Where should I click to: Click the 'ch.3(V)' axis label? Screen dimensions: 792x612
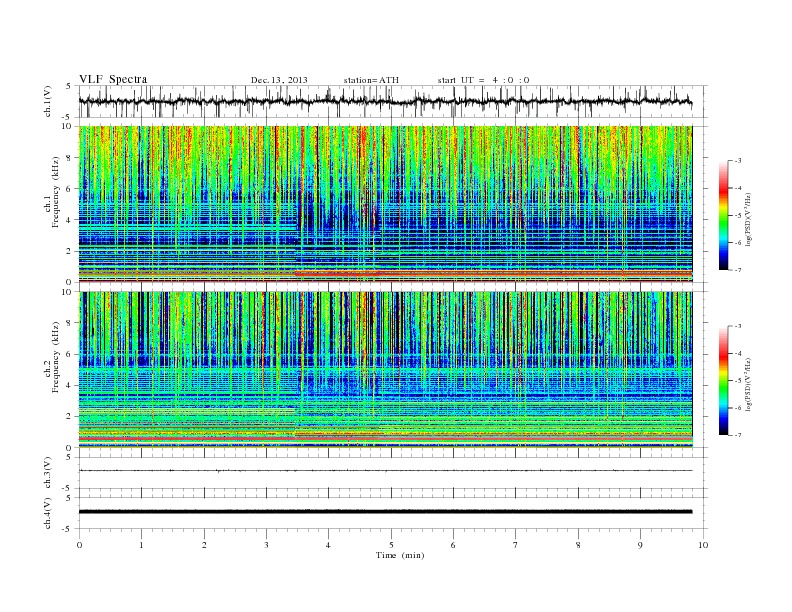[x=48, y=473]
